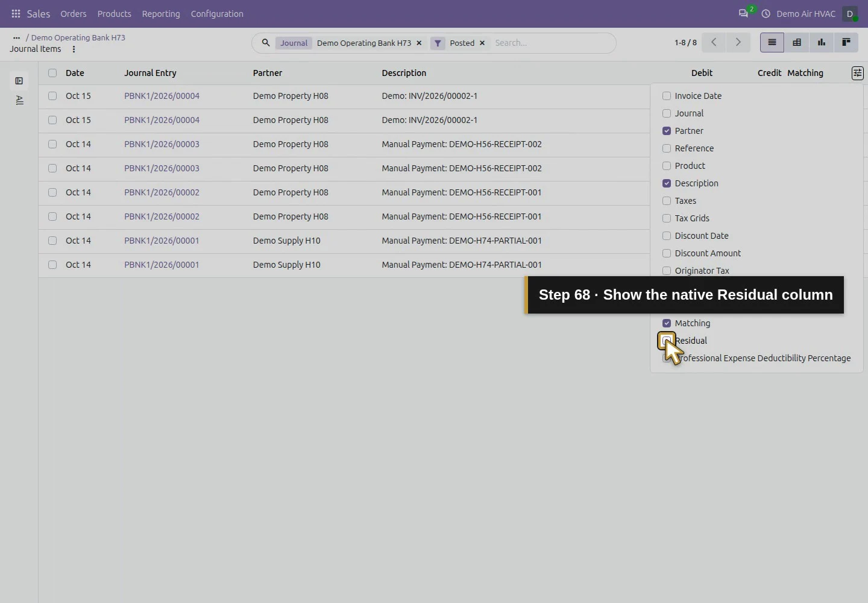868x603 pixels.
Task: Open the messaging conversations icon
Action: [x=743, y=14]
